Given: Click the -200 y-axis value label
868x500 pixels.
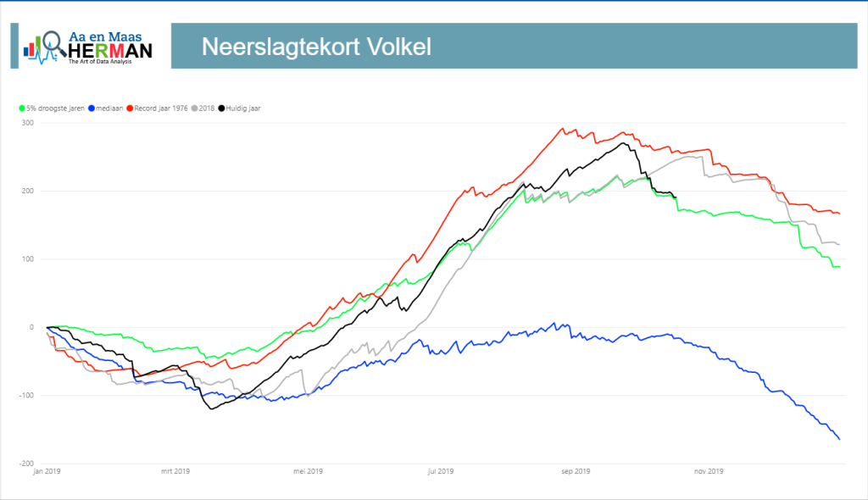Looking at the screenshot, I should coord(26,464).
